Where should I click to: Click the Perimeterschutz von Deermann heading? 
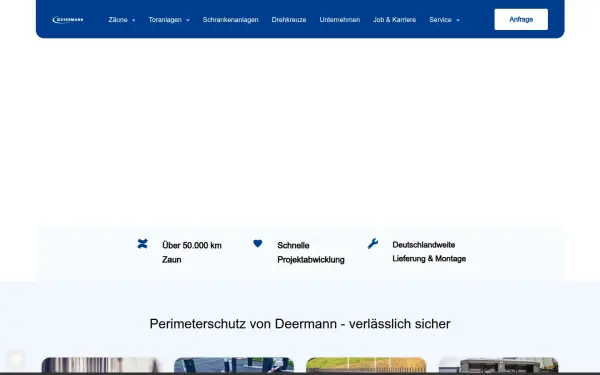click(x=300, y=324)
